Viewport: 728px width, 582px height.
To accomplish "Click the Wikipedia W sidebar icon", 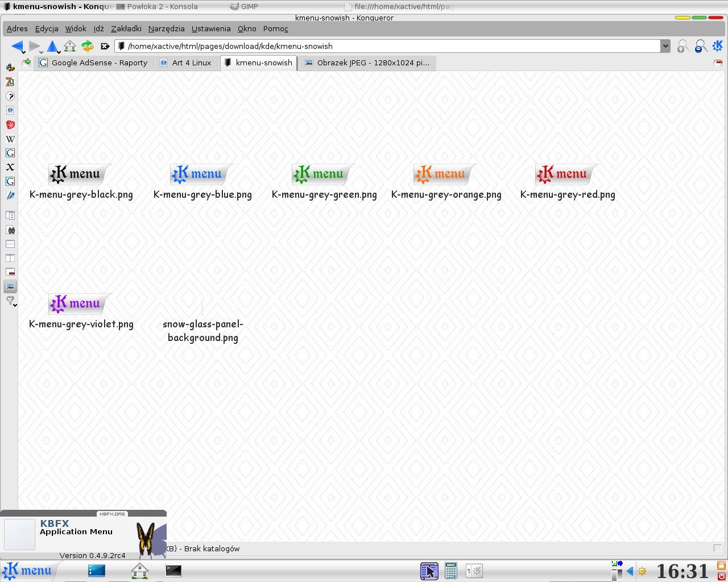I will (x=10, y=139).
